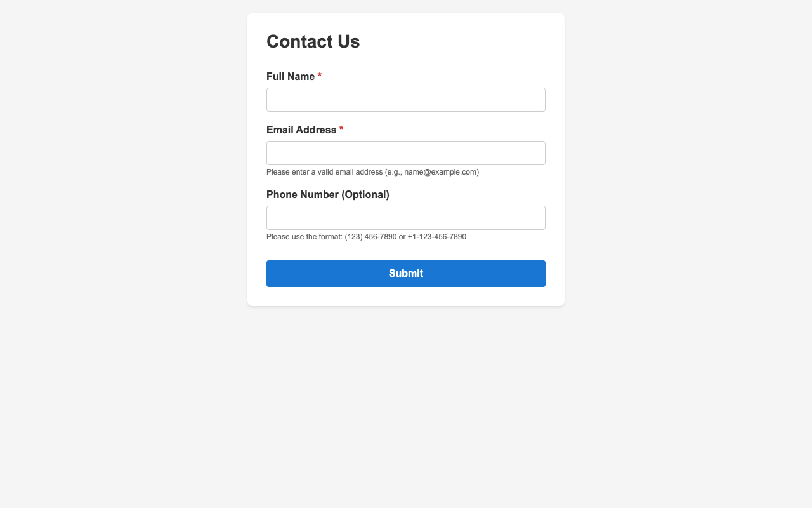Click the Phone Number (Optional) label

click(x=327, y=194)
